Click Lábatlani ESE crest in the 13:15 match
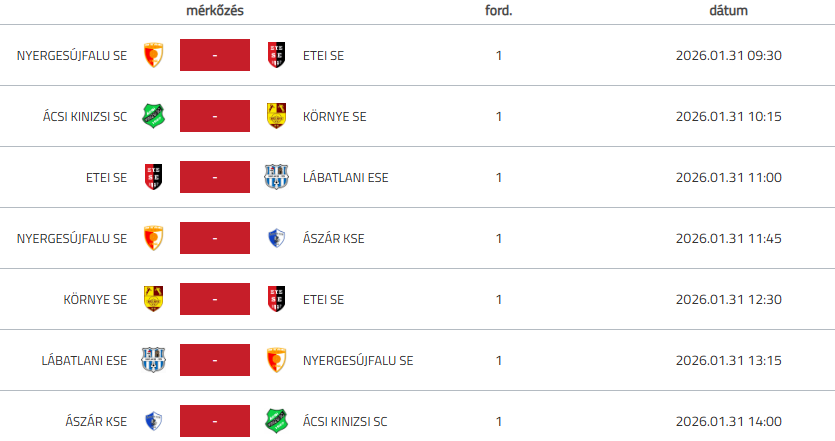This screenshot has height=441, width=835. coord(154,360)
